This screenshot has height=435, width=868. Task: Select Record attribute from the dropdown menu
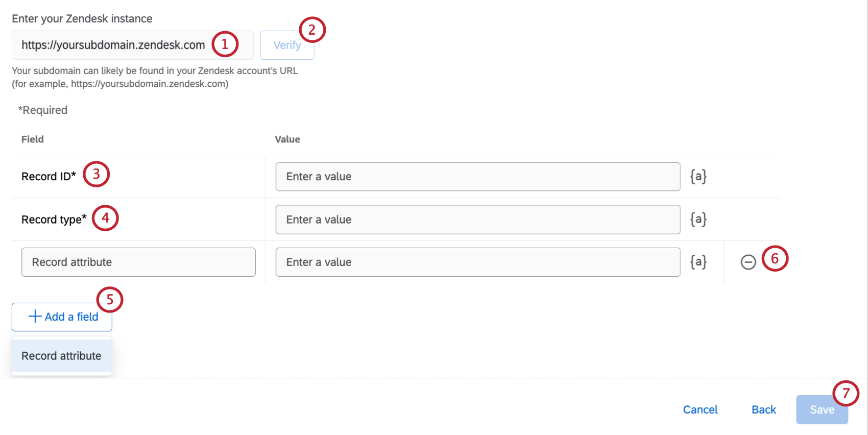coord(62,356)
